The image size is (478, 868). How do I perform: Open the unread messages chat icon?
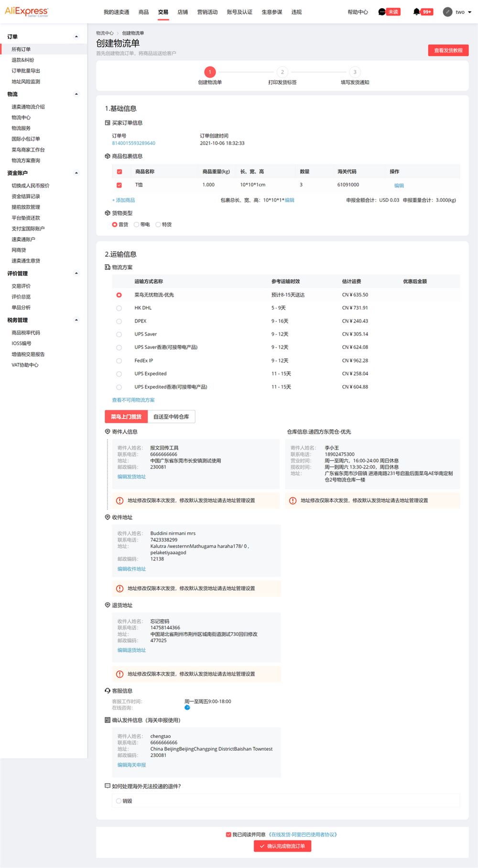pyautogui.click(x=381, y=12)
